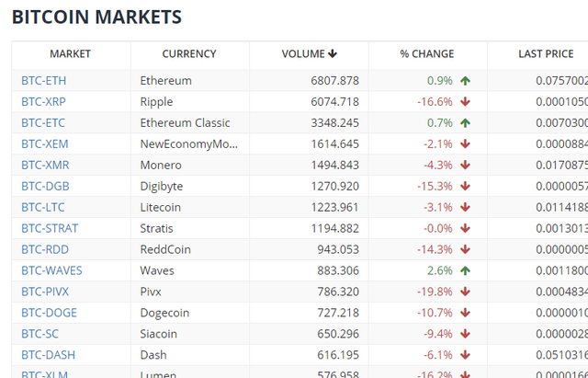The image size is (588, 378).
Task: Sort table by % Change header
Action: [426, 54]
